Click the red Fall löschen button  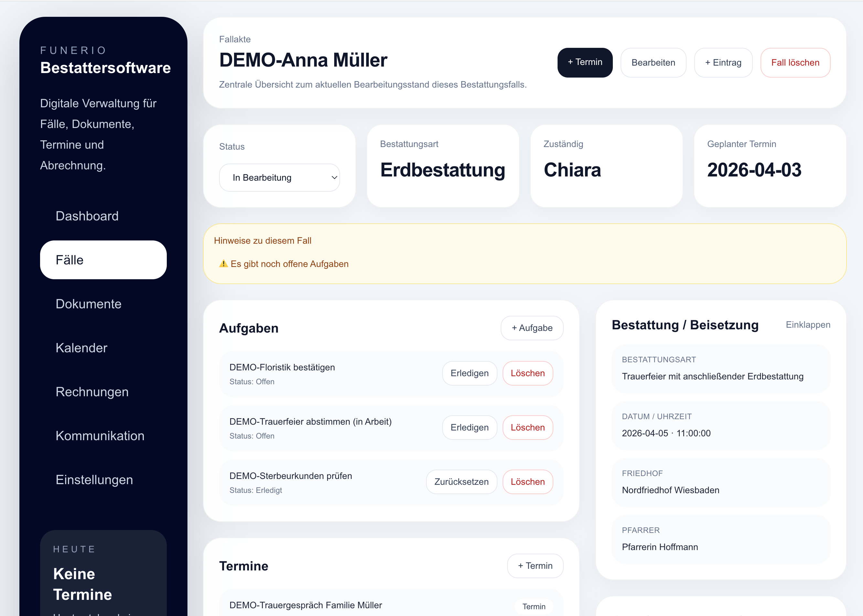click(795, 63)
